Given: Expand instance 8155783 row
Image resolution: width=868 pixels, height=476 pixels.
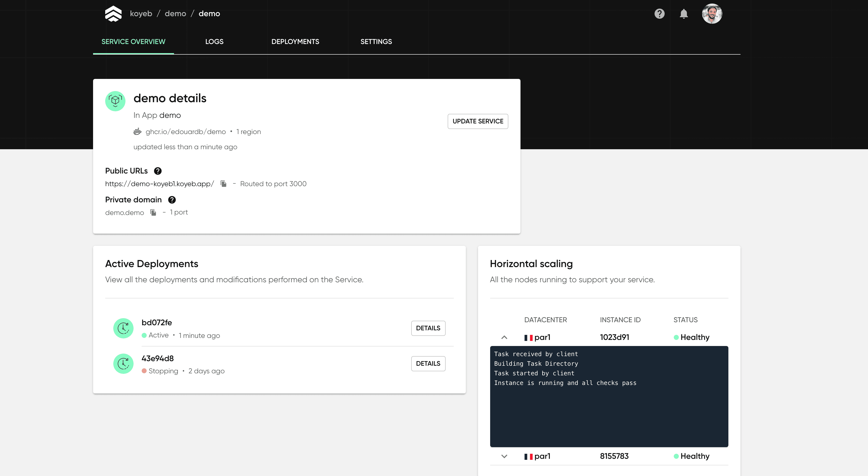Looking at the screenshot, I should tap(504, 456).
